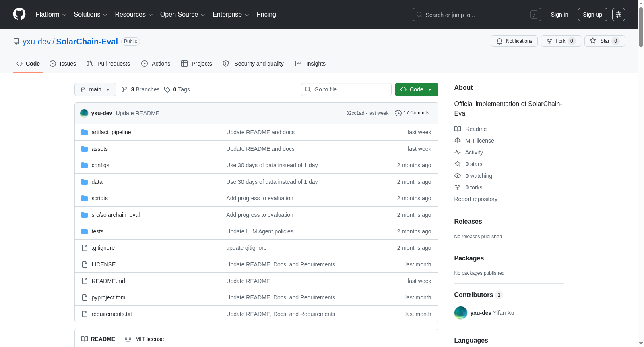This screenshot has width=644, height=347.
Task: Switch to the Pull requests tab
Action: click(x=108, y=64)
